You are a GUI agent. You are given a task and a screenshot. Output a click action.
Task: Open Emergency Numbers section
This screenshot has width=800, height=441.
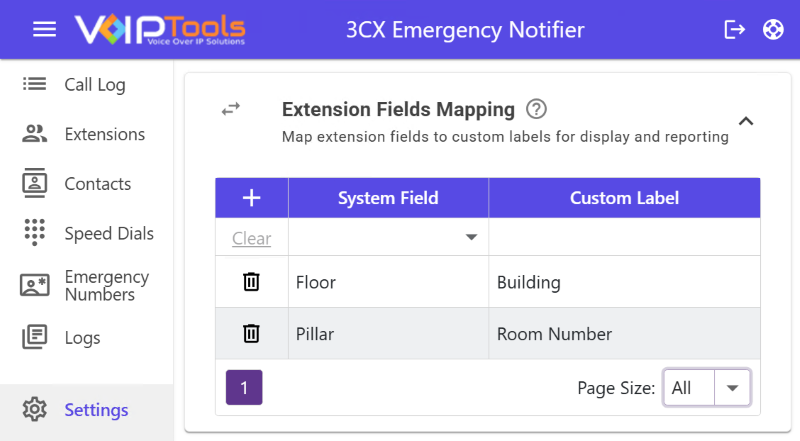[x=106, y=286]
